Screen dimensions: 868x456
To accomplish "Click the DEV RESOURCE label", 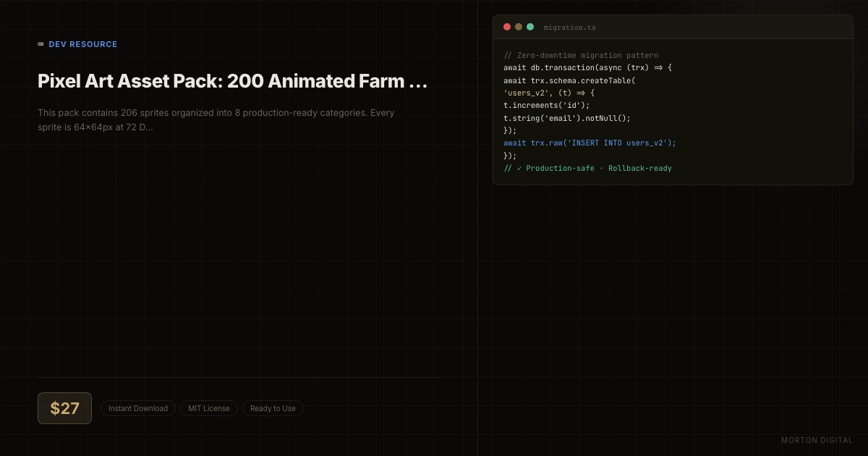I will tap(83, 44).
